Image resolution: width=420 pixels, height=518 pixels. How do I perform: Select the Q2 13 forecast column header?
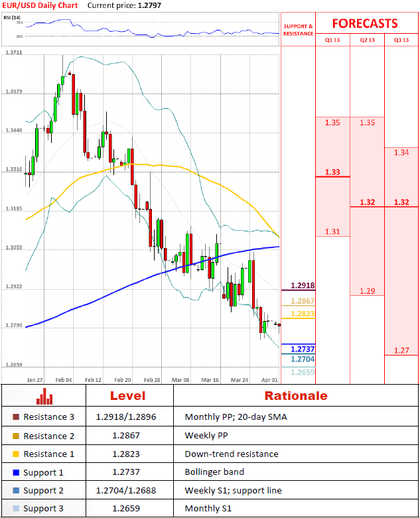click(x=367, y=40)
